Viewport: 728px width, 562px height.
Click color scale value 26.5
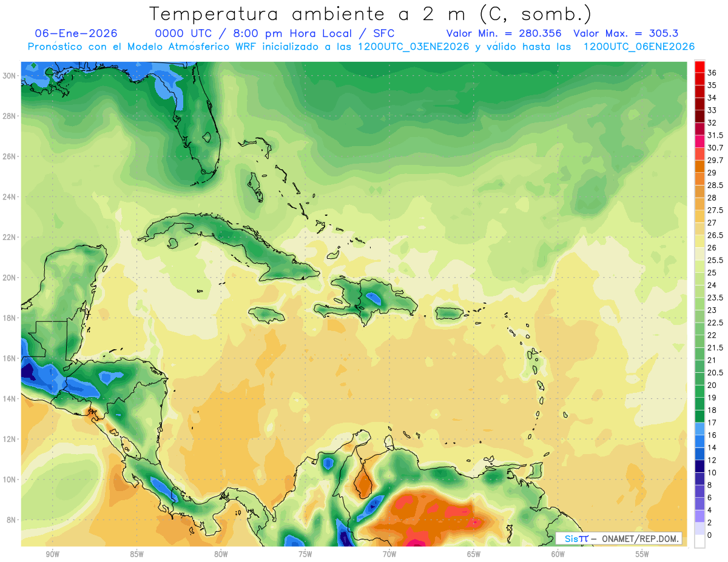pyautogui.click(x=715, y=235)
